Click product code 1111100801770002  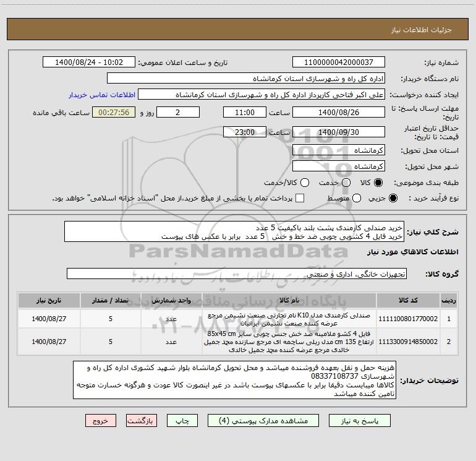point(408,319)
